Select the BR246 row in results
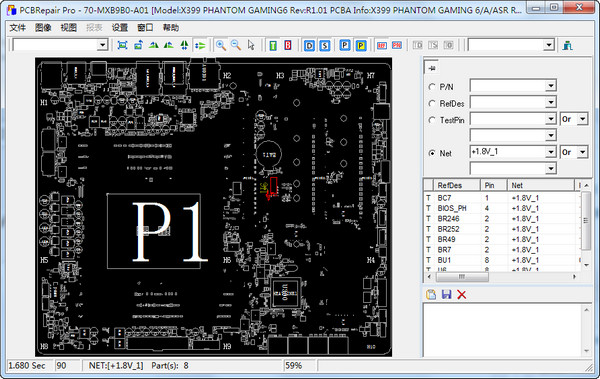Viewport: 600px width, 379px height. pos(501,219)
